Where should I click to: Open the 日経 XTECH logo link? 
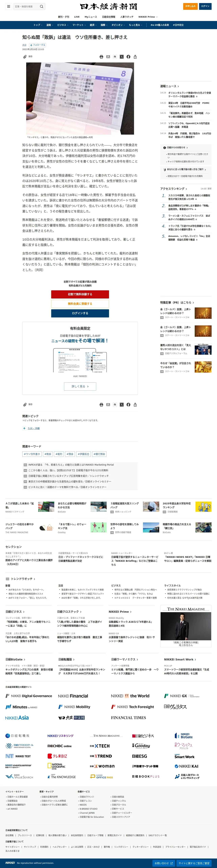(100, 746)
